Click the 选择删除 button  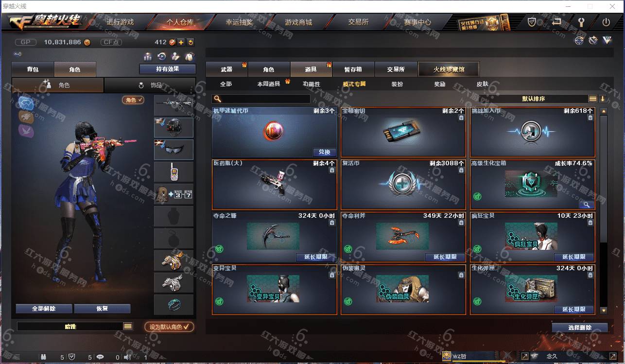tap(580, 328)
